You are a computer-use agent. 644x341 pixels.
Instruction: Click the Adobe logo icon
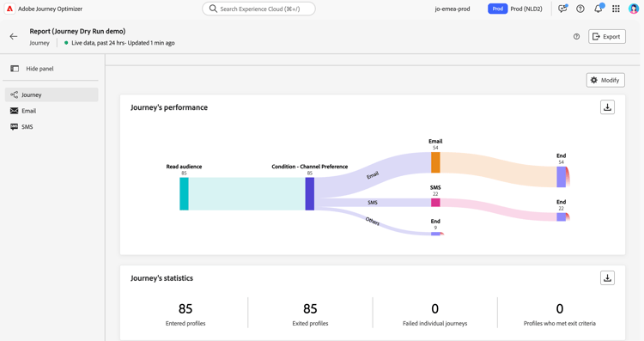[9, 9]
